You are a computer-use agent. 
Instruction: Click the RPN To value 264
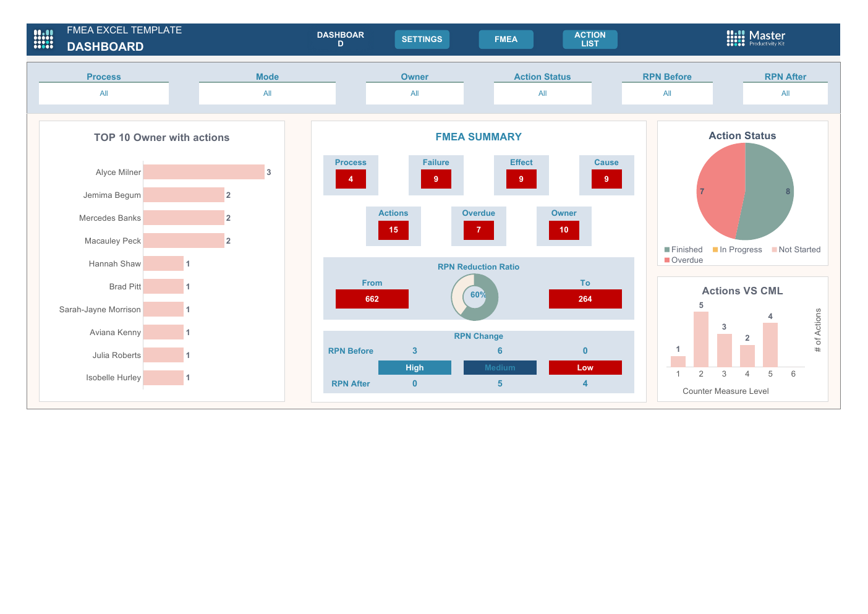[x=585, y=299]
